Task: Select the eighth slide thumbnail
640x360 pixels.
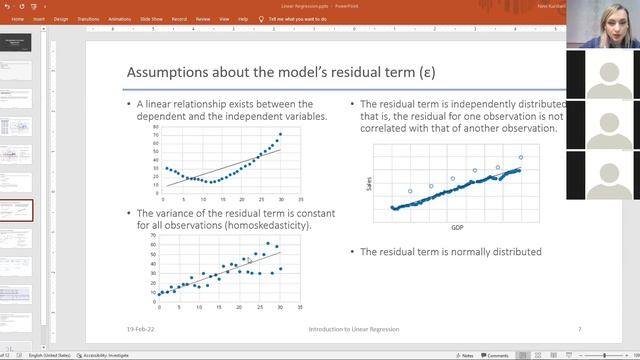Action: pyautogui.click(x=16, y=238)
